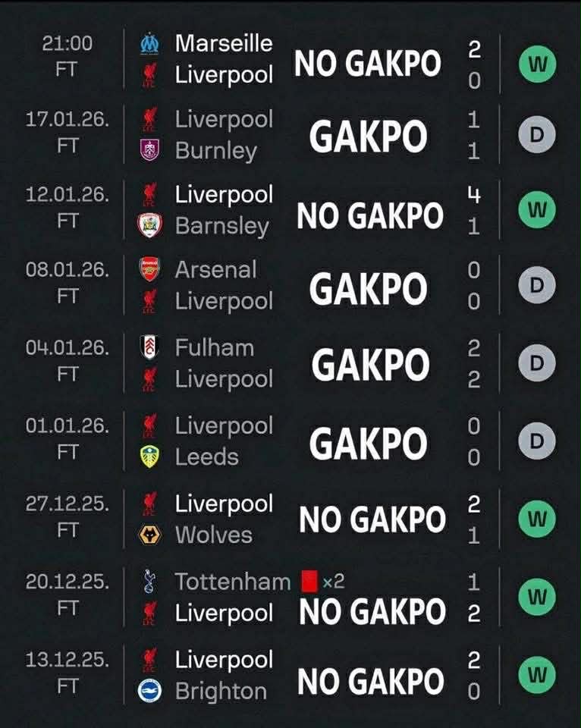The width and height of the screenshot is (581, 728).
Task: Click the Fulham club crest
Action: point(149,347)
